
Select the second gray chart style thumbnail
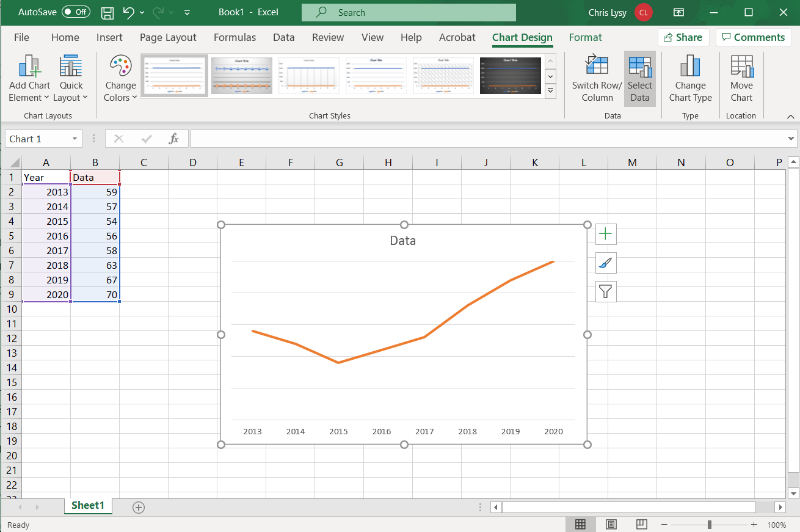242,76
